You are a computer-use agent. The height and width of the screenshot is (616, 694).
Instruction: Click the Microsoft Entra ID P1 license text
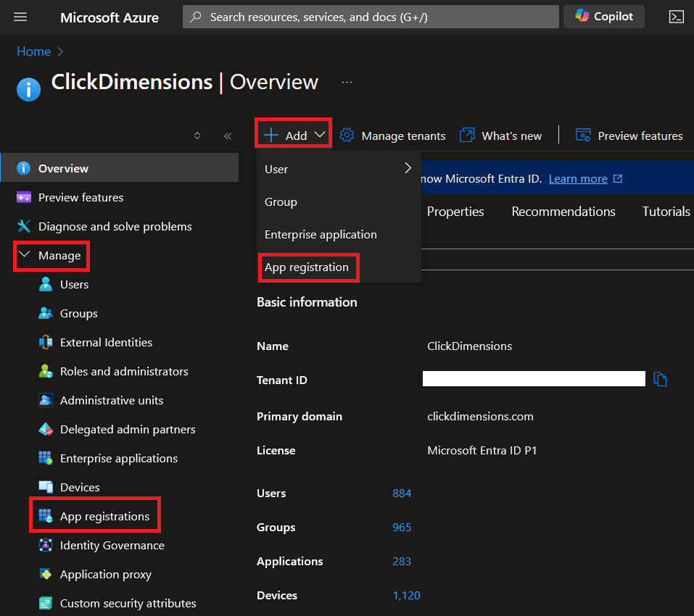coord(482,451)
